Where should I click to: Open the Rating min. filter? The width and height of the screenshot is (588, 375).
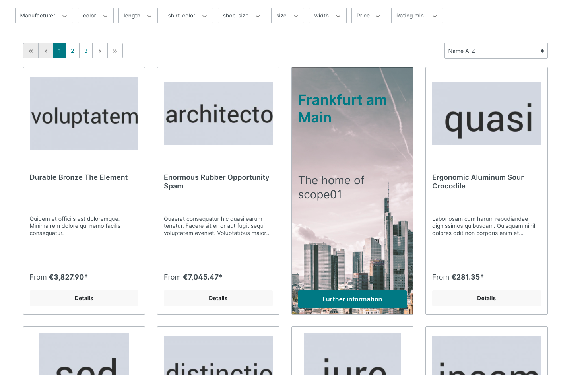tap(417, 16)
